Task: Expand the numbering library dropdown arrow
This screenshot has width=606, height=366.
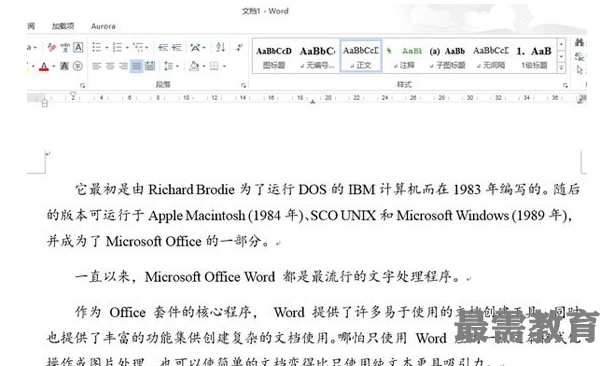Action: [x=127, y=48]
